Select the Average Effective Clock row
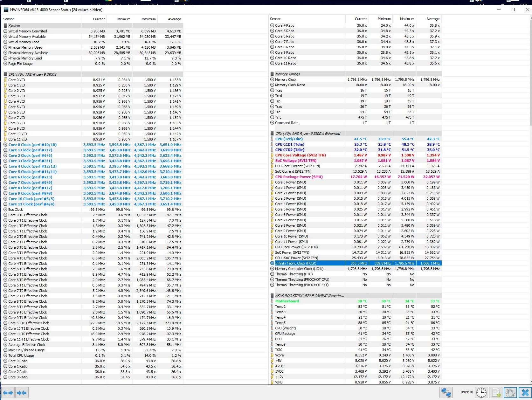Screen dimensions: 532x400 tap(93, 345)
